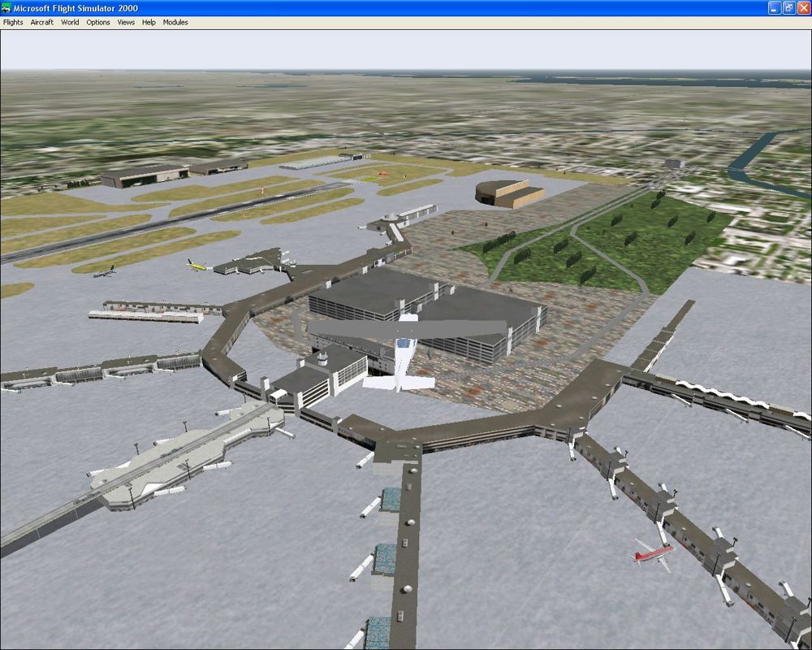The height and width of the screenshot is (650, 812).
Task: Click the control tower beside the terminal
Action: pos(322,356)
